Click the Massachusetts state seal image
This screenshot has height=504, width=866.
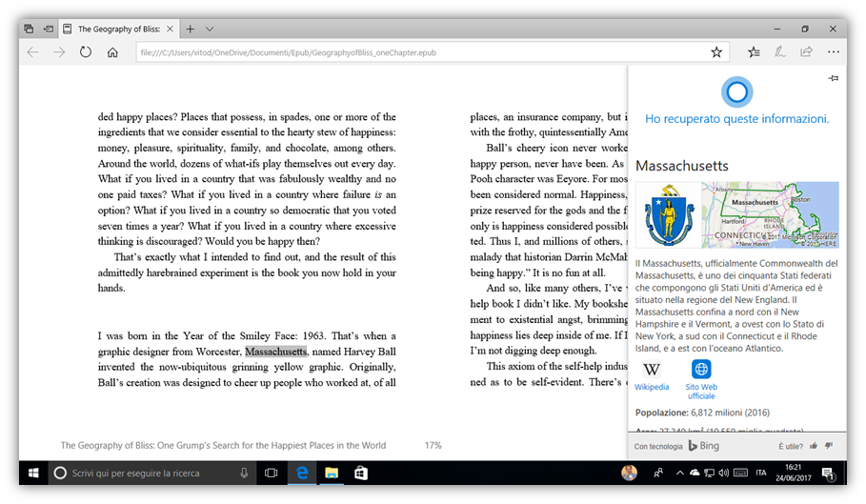tap(666, 214)
